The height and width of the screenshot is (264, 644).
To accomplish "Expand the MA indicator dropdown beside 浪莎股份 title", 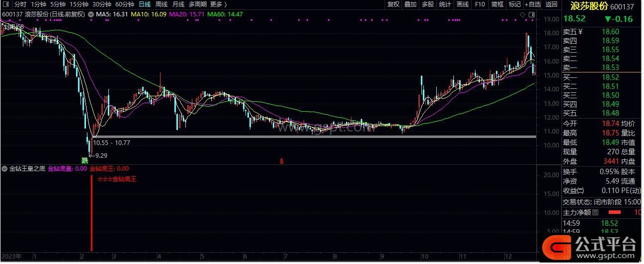I will pos(90,14).
